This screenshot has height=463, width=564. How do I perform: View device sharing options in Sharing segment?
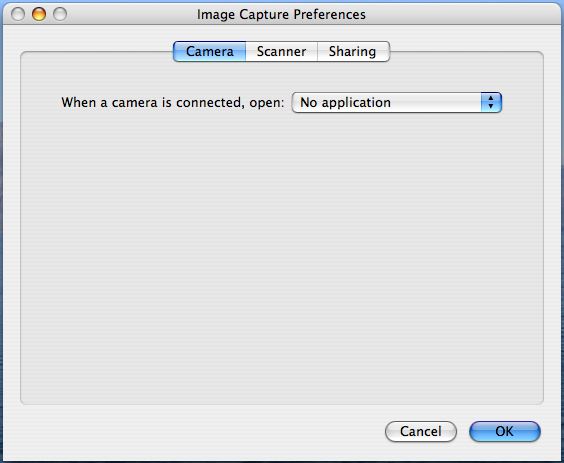coord(353,51)
